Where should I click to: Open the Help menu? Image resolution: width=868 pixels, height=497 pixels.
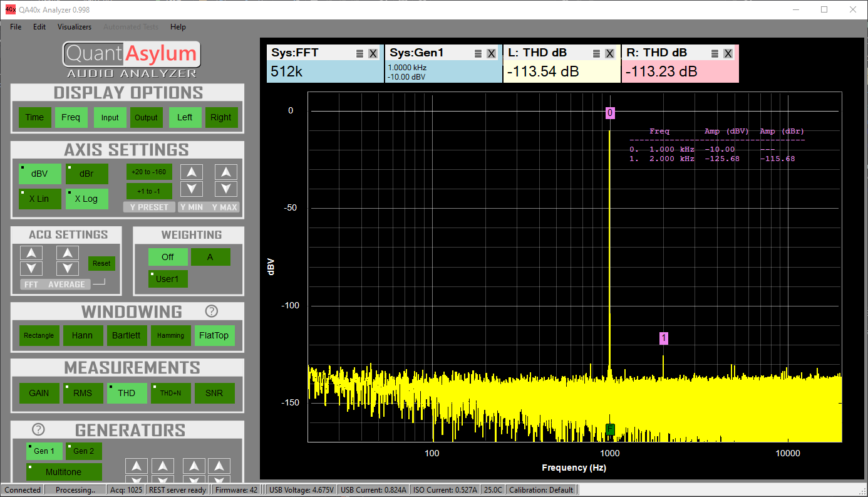[x=178, y=27]
